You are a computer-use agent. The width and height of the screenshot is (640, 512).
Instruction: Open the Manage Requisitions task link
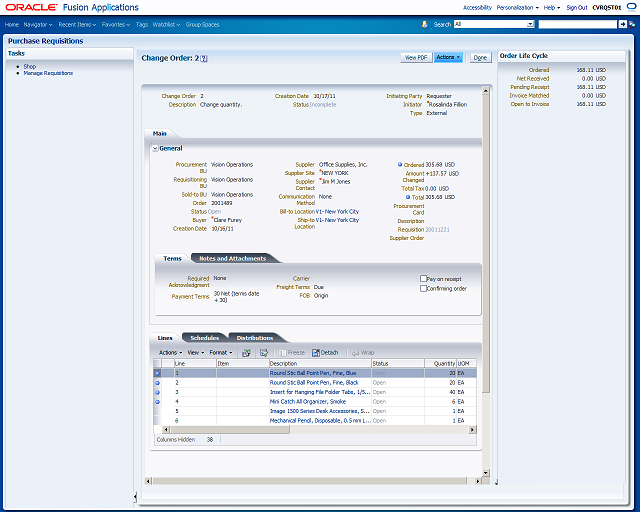(48, 73)
